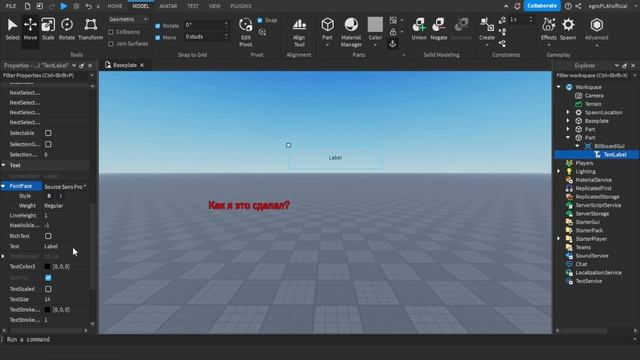Open the Align Tool

click(x=299, y=32)
